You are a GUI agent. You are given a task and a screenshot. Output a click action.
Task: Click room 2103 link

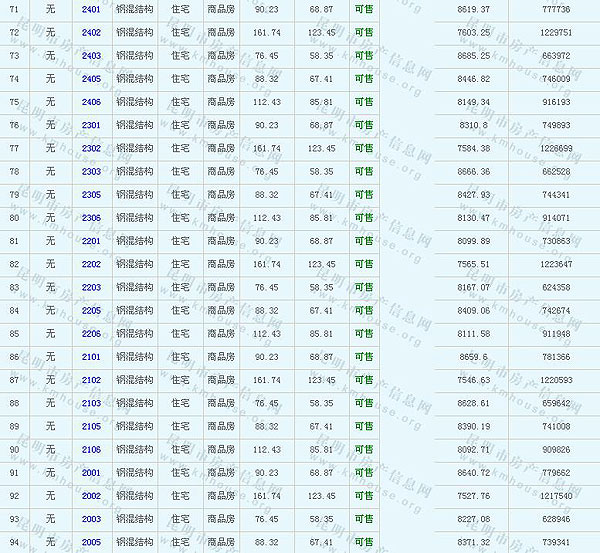91,403
